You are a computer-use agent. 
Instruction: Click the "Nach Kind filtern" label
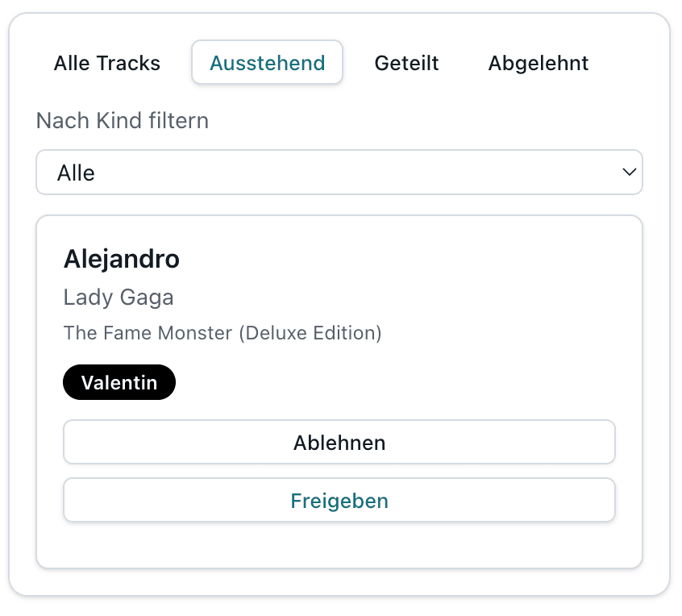[123, 121]
